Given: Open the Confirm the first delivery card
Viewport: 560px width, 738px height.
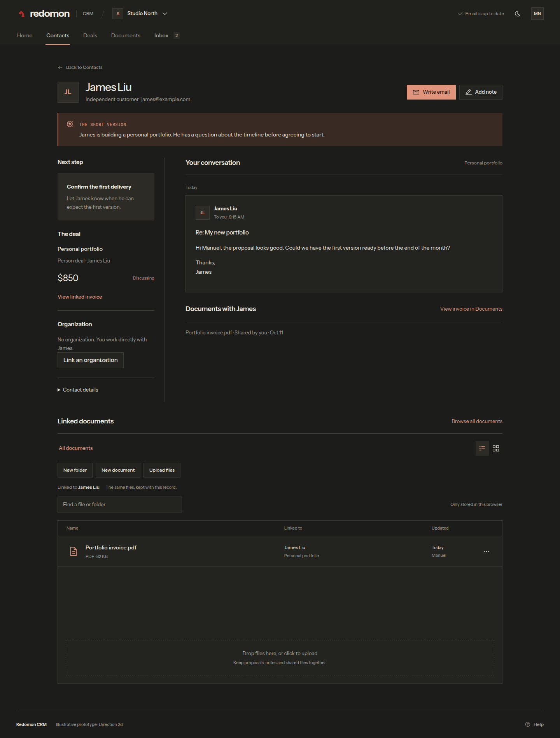Looking at the screenshot, I should pos(106,197).
